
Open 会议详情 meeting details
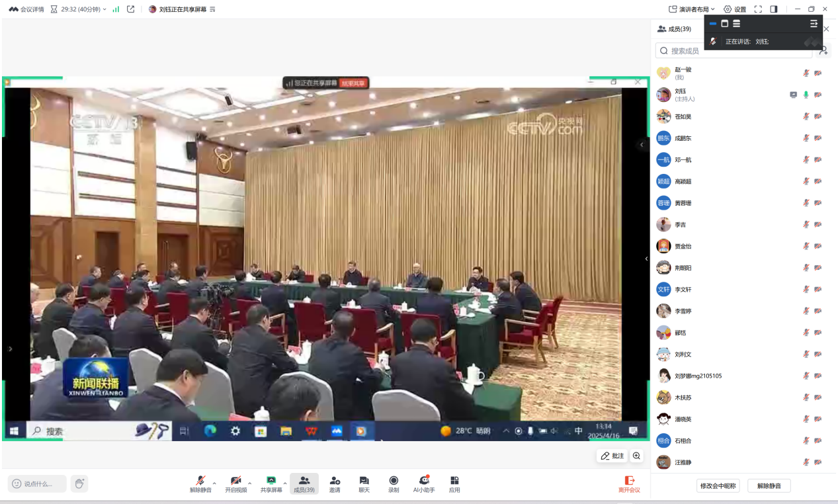click(26, 9)
